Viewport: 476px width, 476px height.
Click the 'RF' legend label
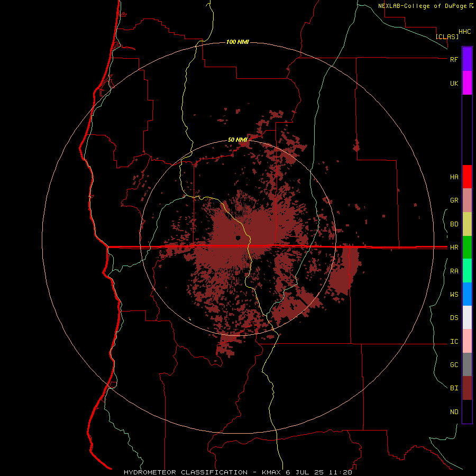point(454,59)
